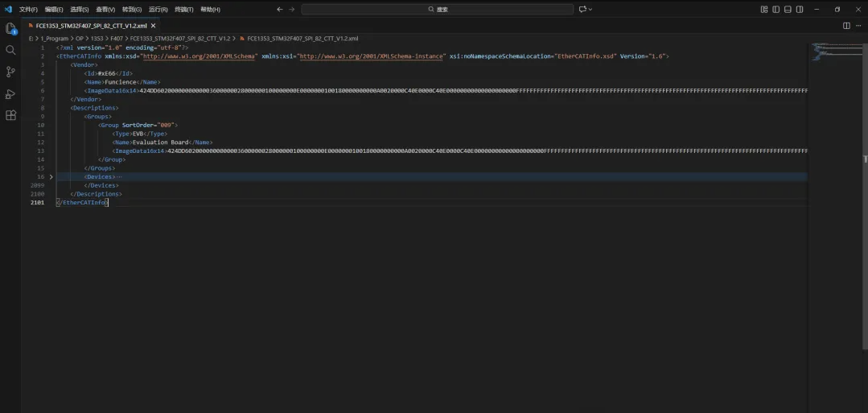This screenshot has width=868, height=413.
Task: Open the customize layout control
Action: [x=764, y=10]
